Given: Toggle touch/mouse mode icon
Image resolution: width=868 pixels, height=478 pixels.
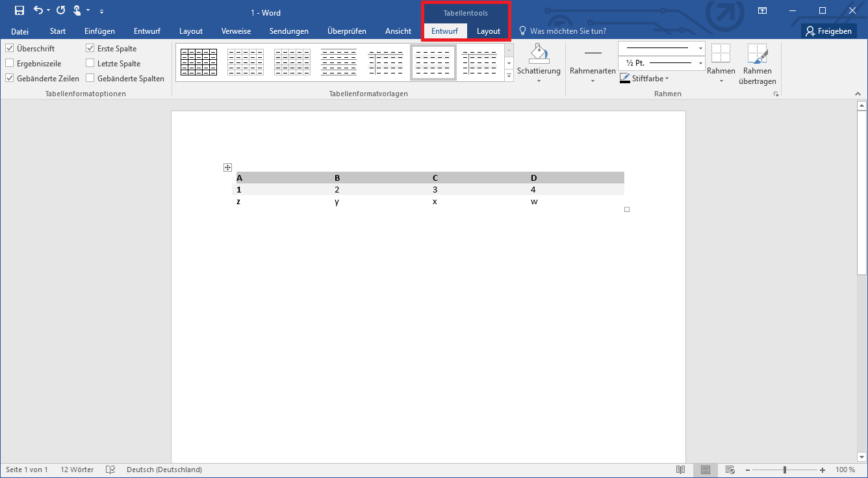Looking at the screenshot, I should [77, 10].
